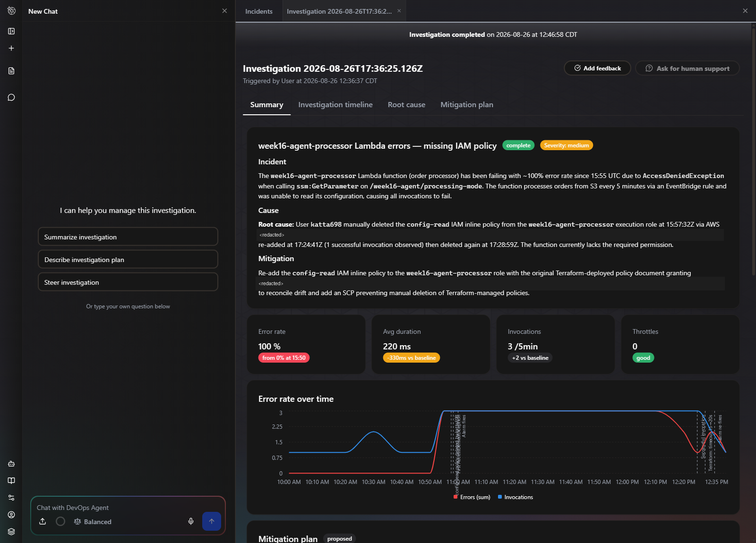Click the '+2 vs baseline' badge
This screenshot has height=543, width=756.
click(530, 358)
